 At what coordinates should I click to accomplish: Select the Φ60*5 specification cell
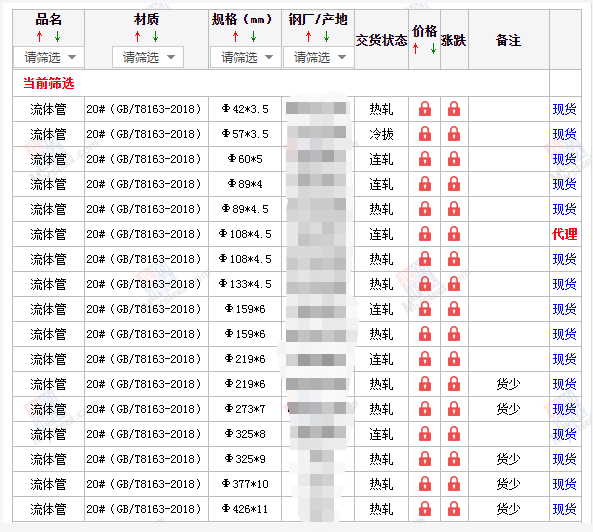[245, 159]
